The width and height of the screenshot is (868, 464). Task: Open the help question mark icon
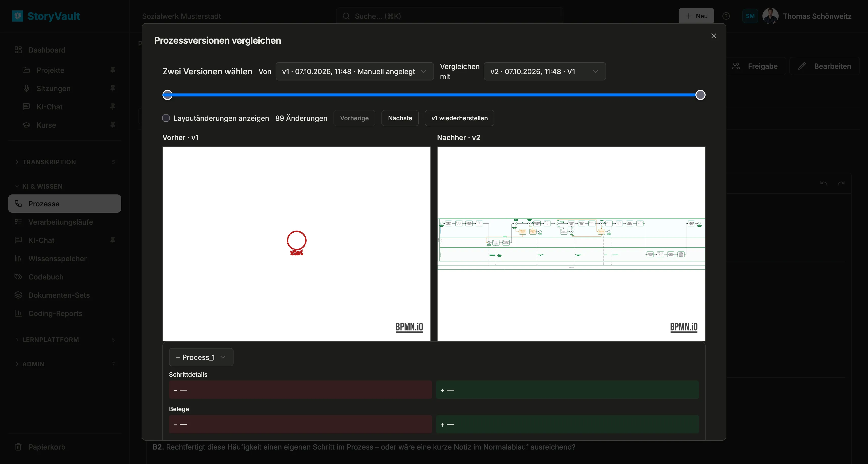[x=726, y=16]
